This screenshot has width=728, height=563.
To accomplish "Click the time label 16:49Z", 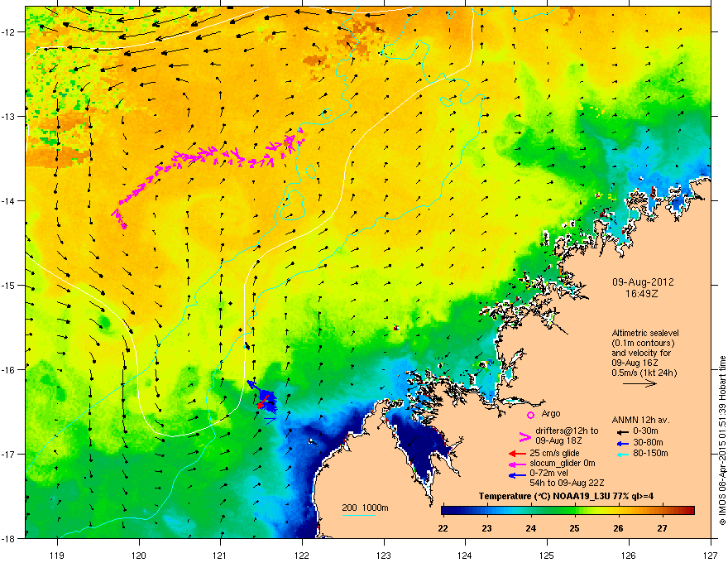I will coord(641,294).
